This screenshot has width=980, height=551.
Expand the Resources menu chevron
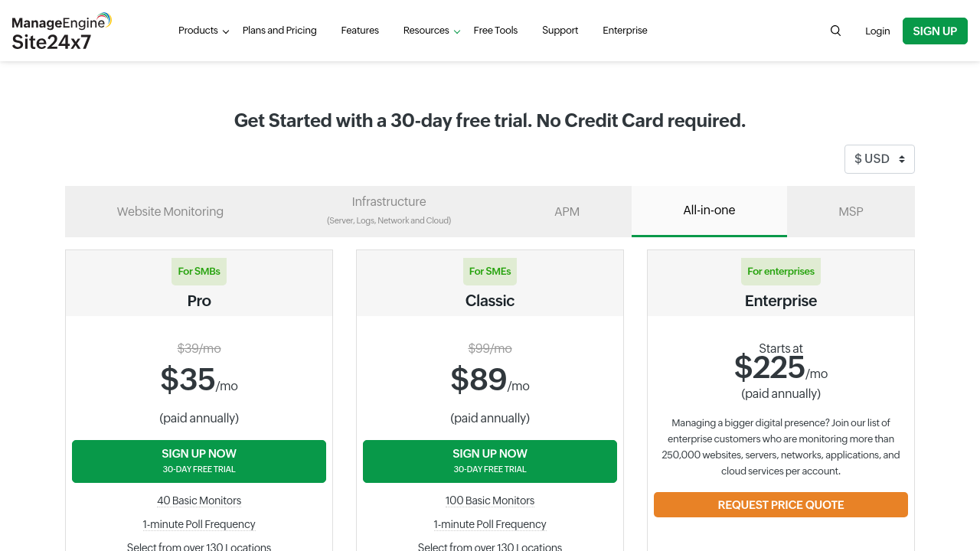click(457, 31)
